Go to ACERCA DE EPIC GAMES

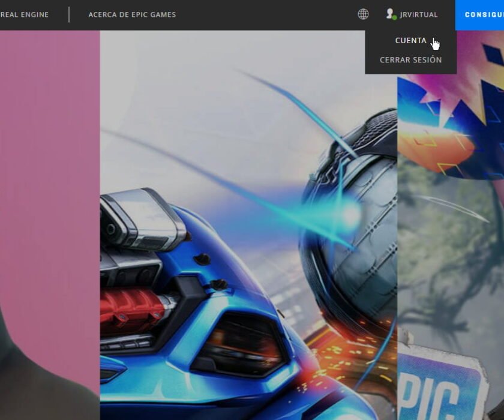pos(132,15)
